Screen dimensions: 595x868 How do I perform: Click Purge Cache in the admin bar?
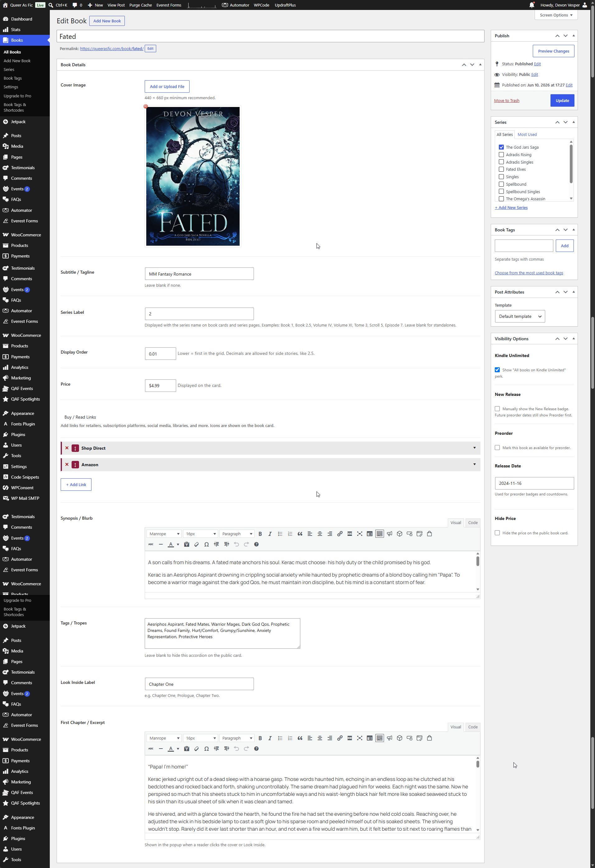(x=141, y=5)
